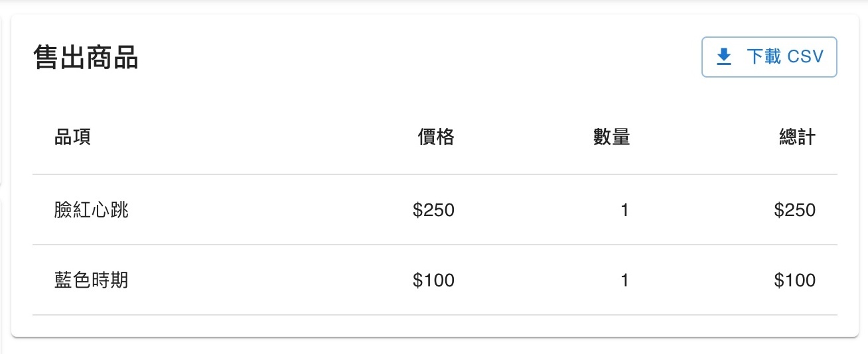The width and height of the screenshot is (868, 354).
Task: Click the $250 price for 臉紅心跳
Action: tap(433, 210)
